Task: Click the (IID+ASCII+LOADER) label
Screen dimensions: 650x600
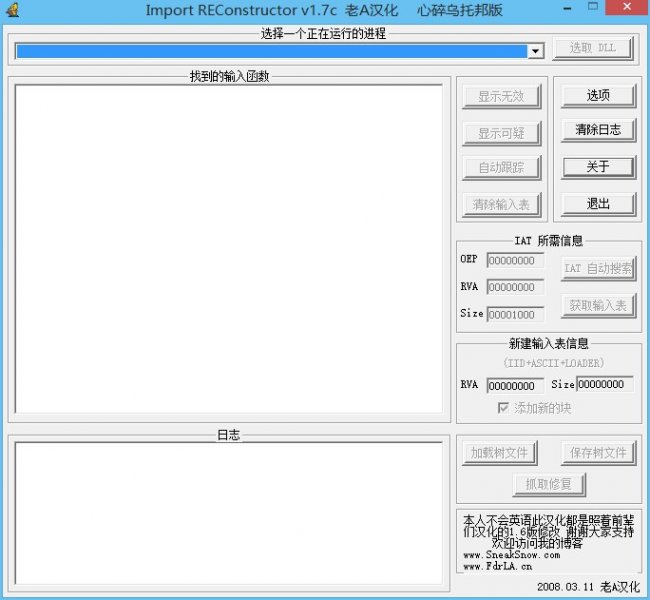Action: coord(553,363)
